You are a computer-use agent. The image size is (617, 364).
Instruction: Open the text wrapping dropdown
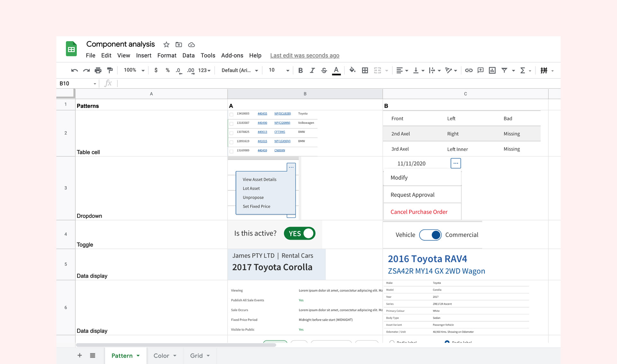point(435,70)
